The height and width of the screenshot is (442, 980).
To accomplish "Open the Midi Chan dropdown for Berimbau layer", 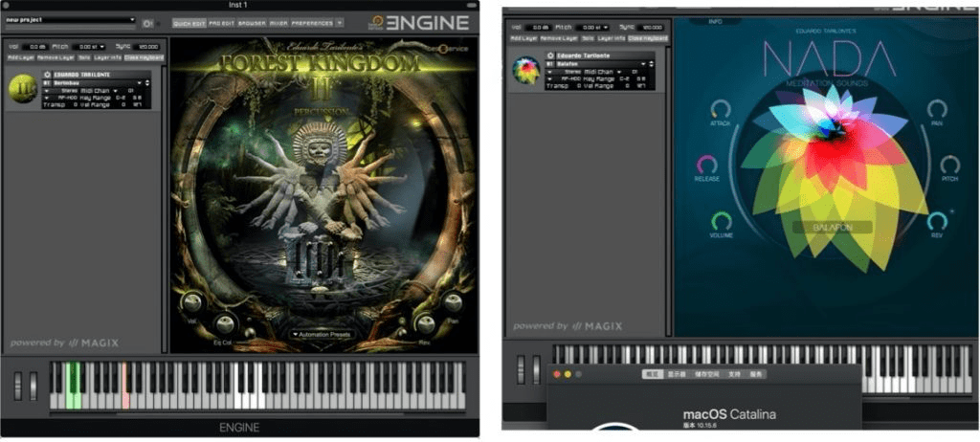I will pos(115,90).
